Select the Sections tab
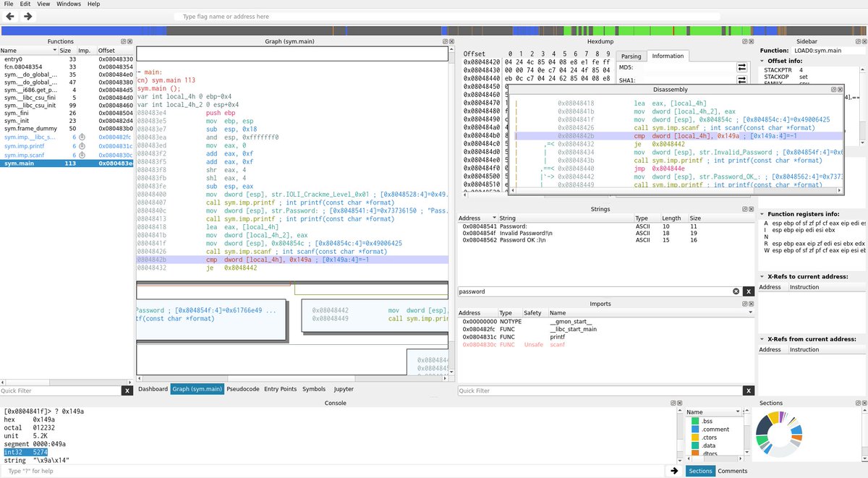The width and height of the screenshot is (868, 478). click(x=700, y=471)
